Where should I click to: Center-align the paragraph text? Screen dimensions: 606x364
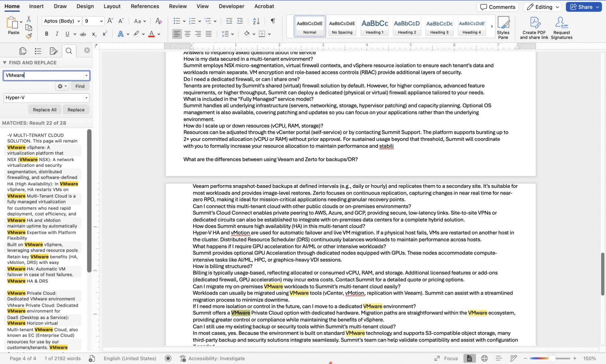[x=187, y=34]
